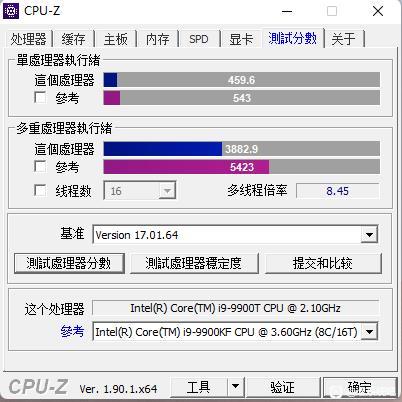The height and width of the screenshot is (402, 402).
Task: Enable the single-thread 參考 checkbox
Action: (x=40, y=98)
